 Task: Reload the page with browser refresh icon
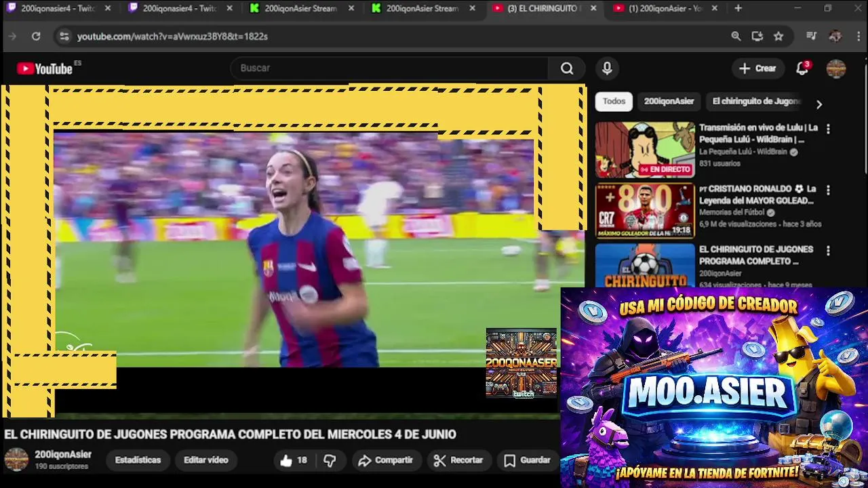coord(36,37)
